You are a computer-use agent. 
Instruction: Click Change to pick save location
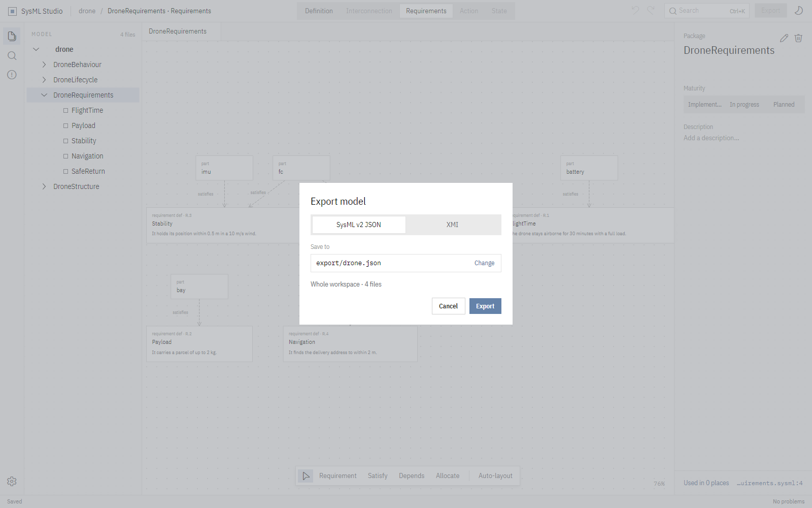(x=484, y=263)
